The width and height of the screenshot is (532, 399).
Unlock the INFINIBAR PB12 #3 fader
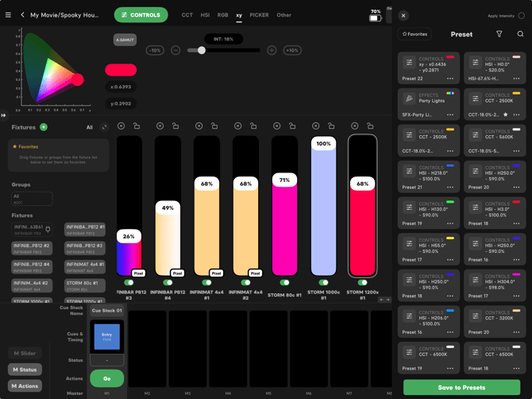137,126
